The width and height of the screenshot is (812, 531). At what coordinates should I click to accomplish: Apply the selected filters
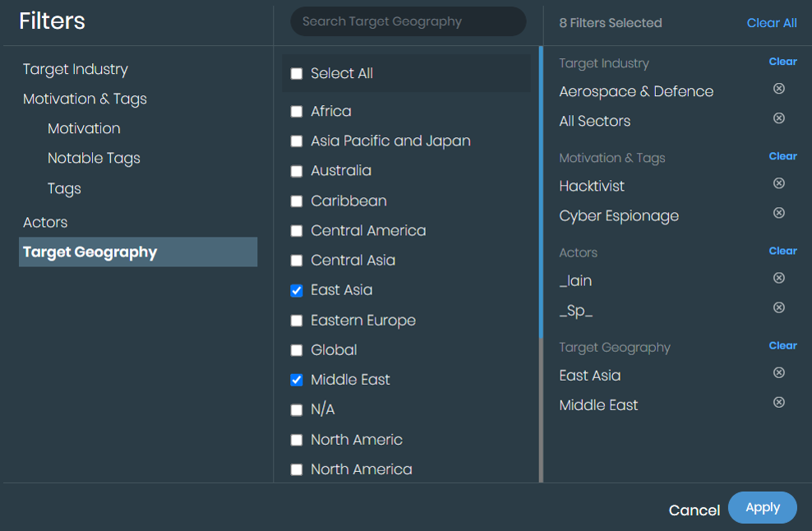tap(762, 507)
